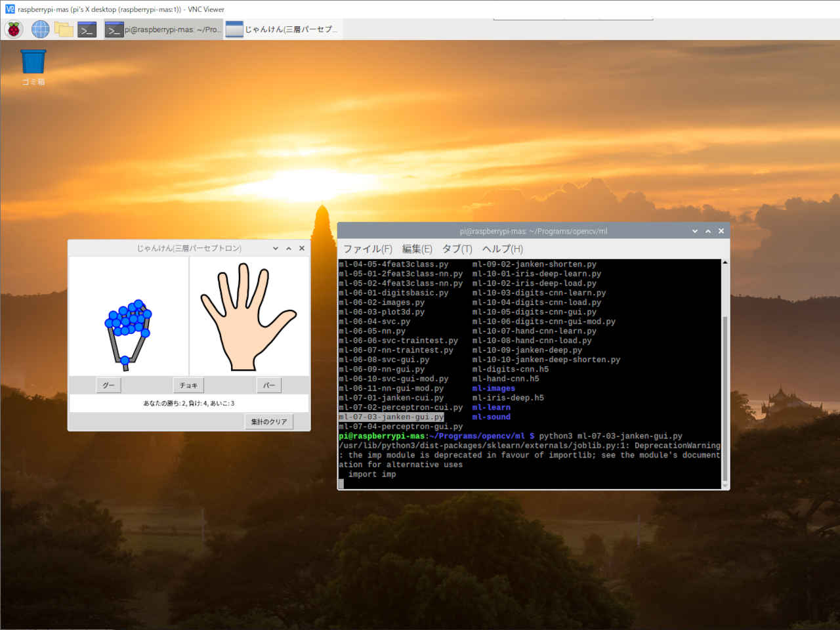Maximize the じゃんけん window
The image size is (840, 630).
coord(289,248)
